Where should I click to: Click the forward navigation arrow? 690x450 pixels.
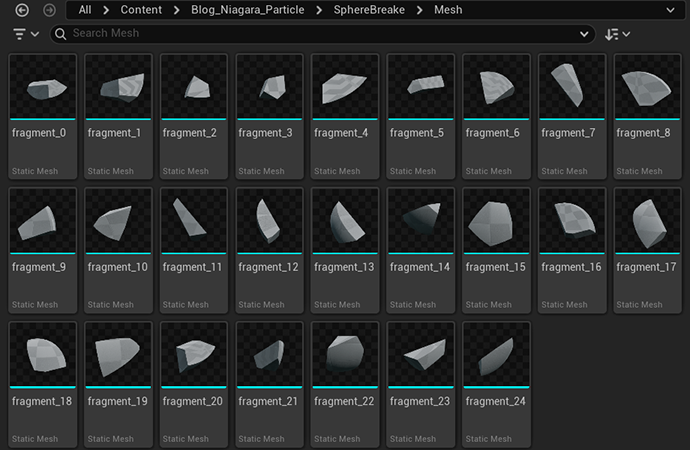(49, 10)
